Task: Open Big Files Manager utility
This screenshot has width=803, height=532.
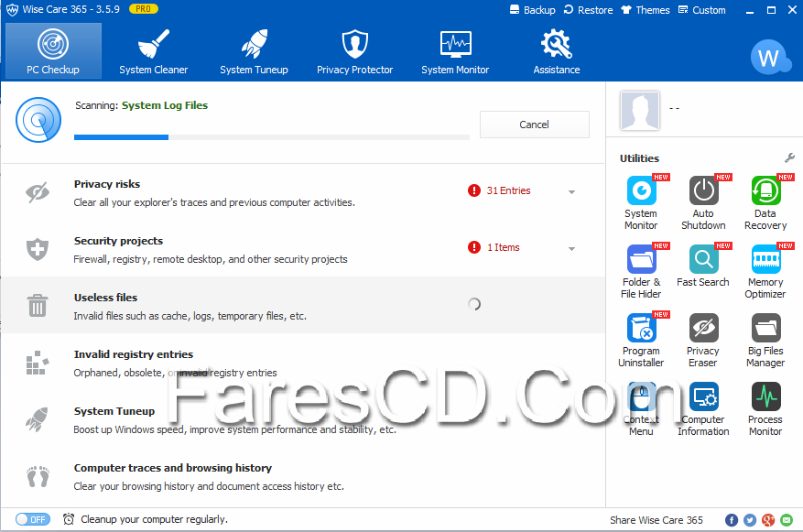Action: pos(765,341)
